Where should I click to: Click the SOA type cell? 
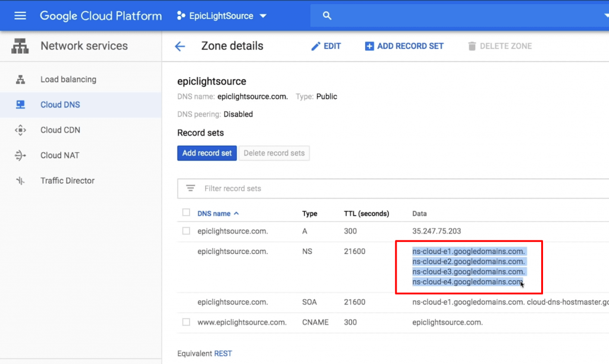click(x=309, y=302)
